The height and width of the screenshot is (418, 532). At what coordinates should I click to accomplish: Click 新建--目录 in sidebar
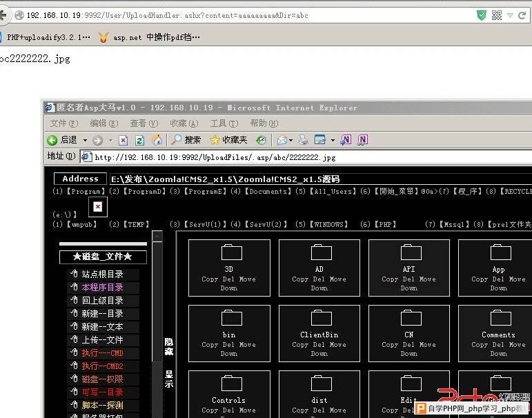click(102, 313)
